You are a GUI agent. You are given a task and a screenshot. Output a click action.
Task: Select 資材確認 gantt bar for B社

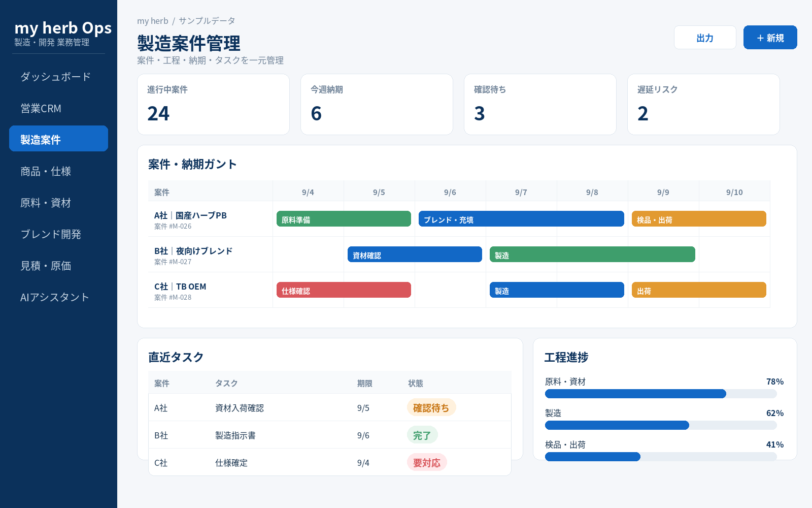pos(415,255)
